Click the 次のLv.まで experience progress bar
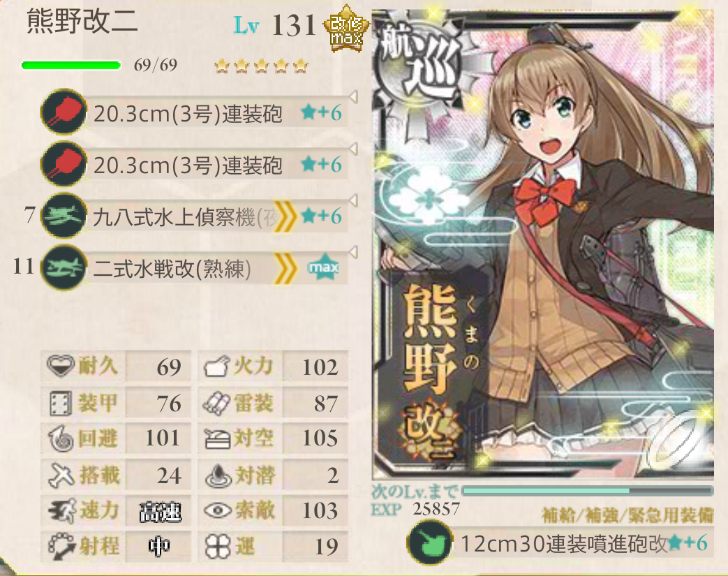This screenshot has width=728, height=576. coord(588,491)
